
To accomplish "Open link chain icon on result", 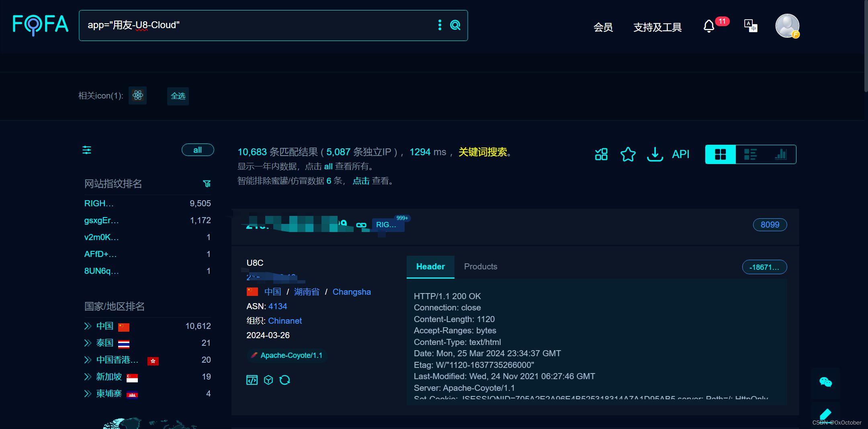I will pyautogui.click(x=361, y=225).
